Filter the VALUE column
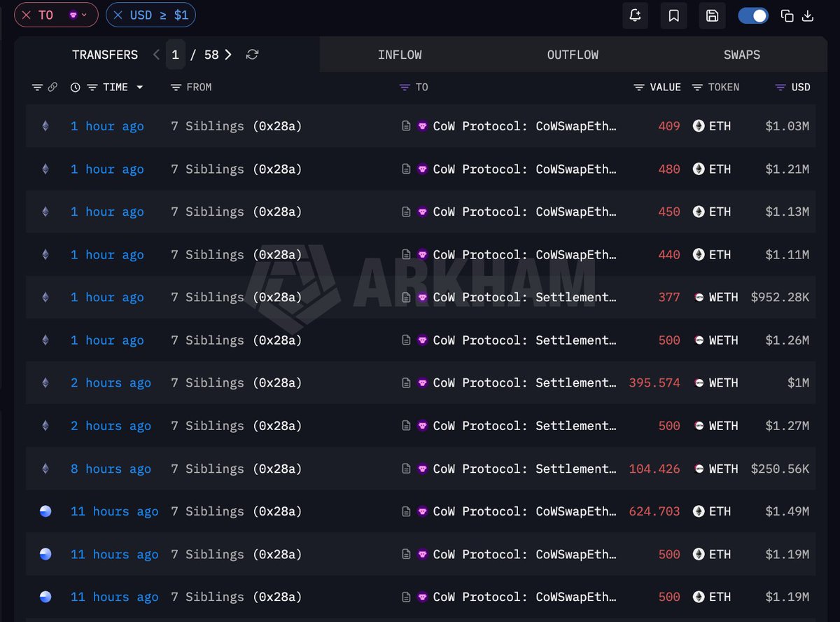 (639, 88)
